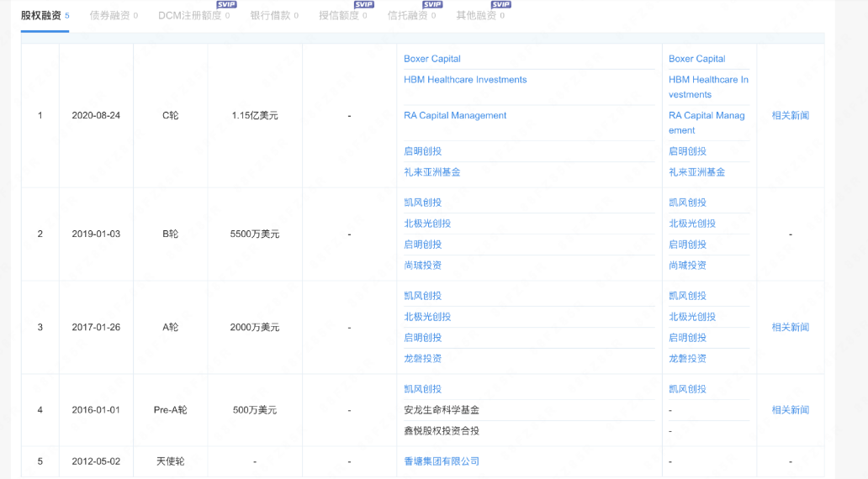Select the B轮 round cell
Screen dimensions: 868x479
pyautogui.click(x=171, y=234)
